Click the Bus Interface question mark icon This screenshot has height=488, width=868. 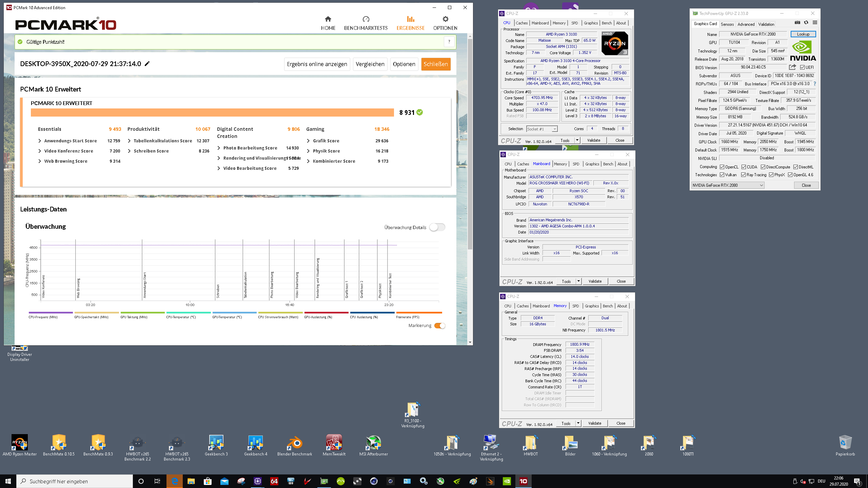[815, 84]
